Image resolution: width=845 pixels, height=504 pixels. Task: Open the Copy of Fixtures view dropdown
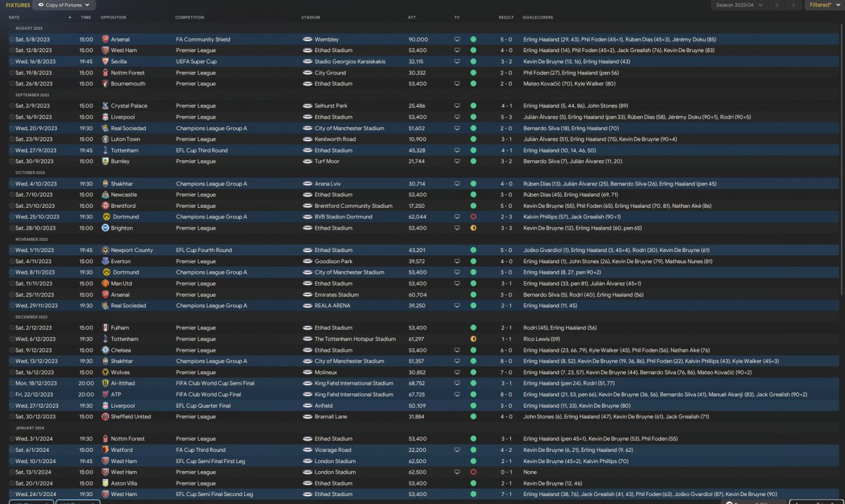pyautogui.click(x=64, y=5)
